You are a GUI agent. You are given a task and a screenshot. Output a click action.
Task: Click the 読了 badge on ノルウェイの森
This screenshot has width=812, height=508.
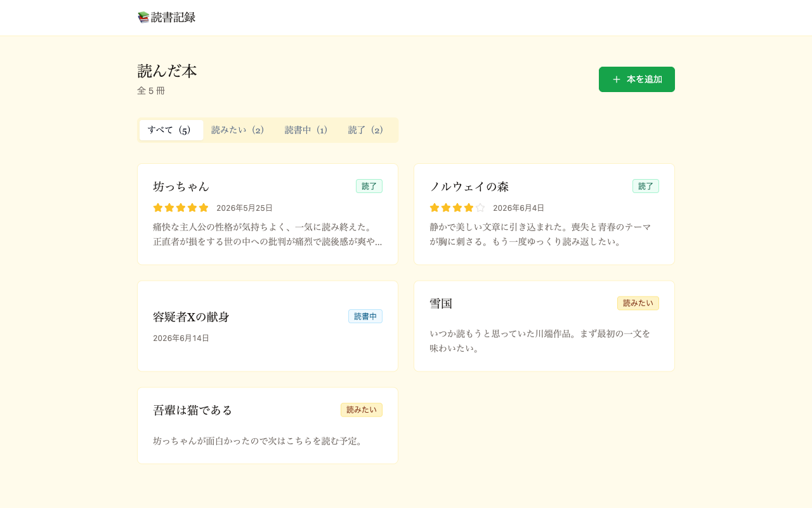click(x=646, y=186)
